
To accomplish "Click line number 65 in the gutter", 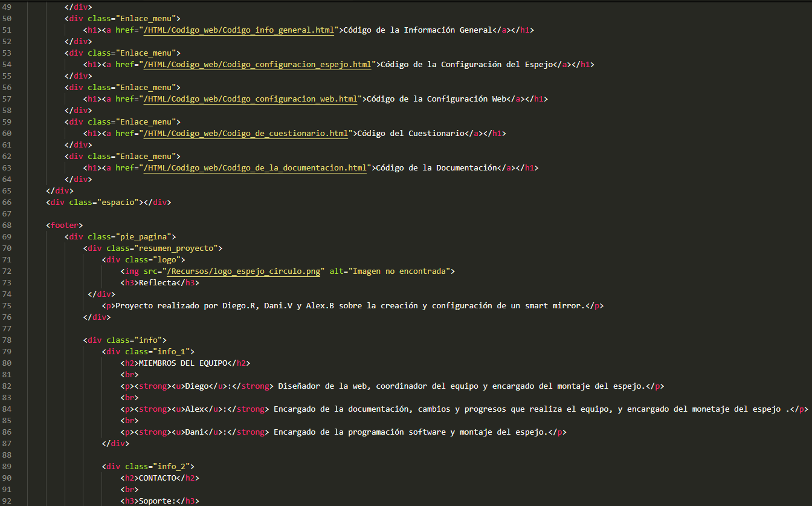I will pyautogui.click(x=7, y=191).
